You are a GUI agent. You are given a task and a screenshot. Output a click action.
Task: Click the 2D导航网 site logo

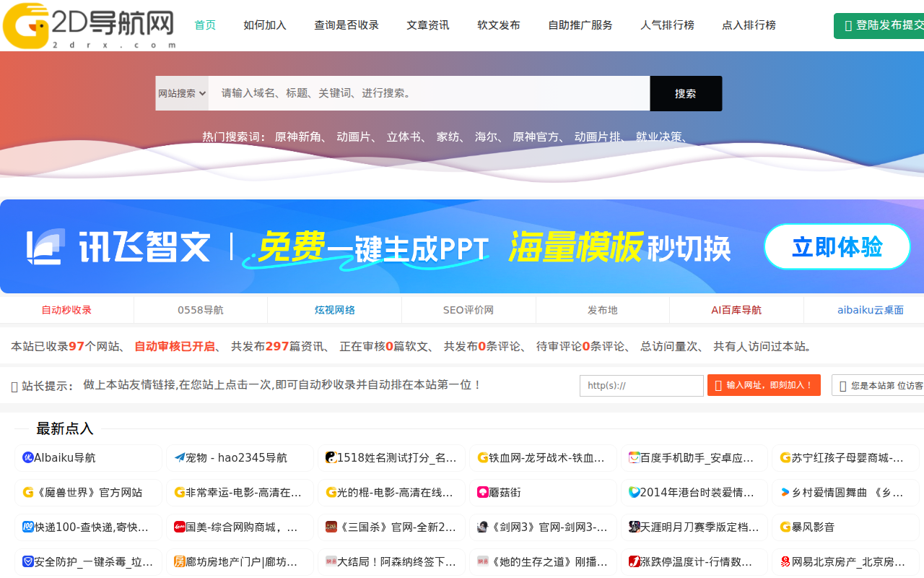click(x=87, y=25)
